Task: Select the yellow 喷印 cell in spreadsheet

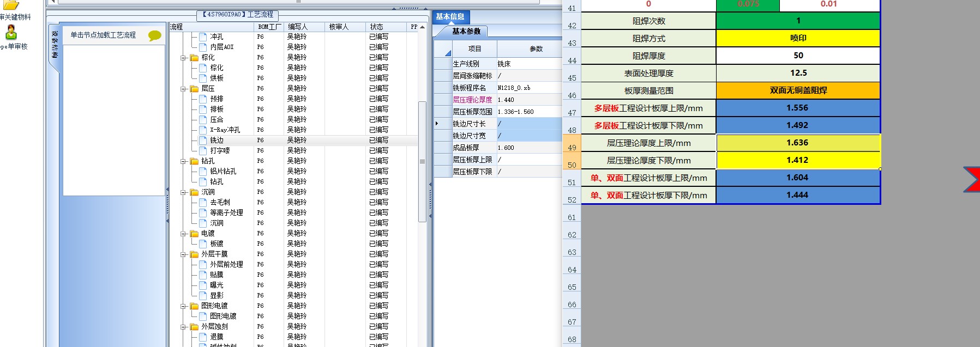Action: [798, 38]
